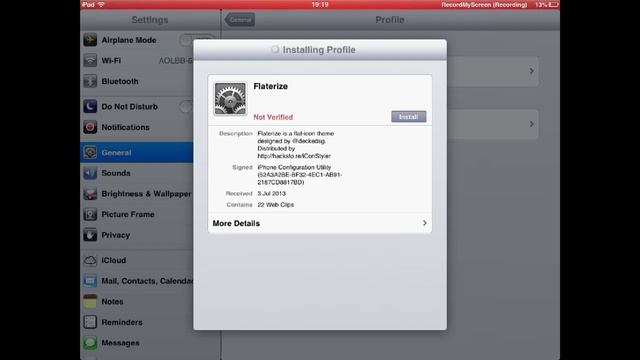Viewport: 640px width, 360px height.
Task: Open Privacy settings
Action: click(x=137, y=235)
